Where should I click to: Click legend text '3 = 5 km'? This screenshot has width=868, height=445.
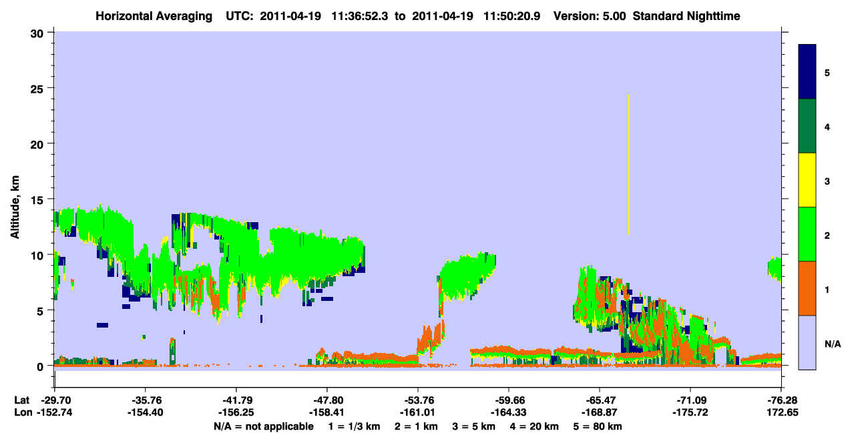coord(473,426)
